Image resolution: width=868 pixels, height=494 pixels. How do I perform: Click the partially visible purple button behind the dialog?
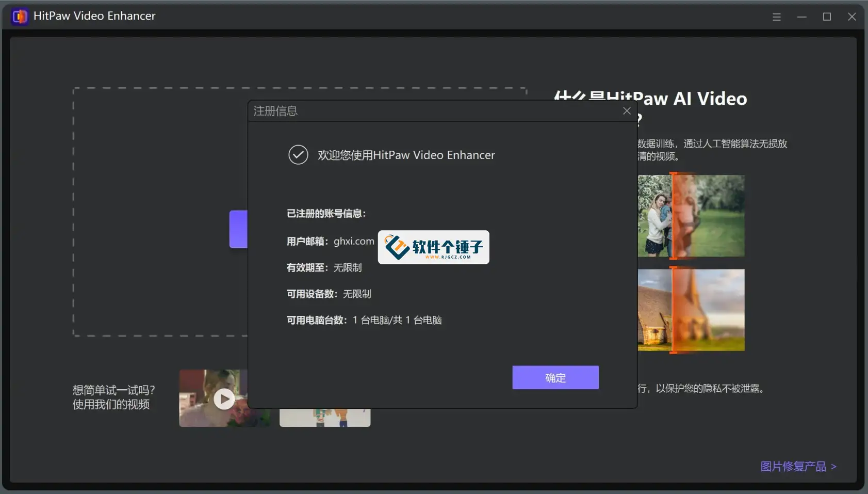tap(240, 229)
